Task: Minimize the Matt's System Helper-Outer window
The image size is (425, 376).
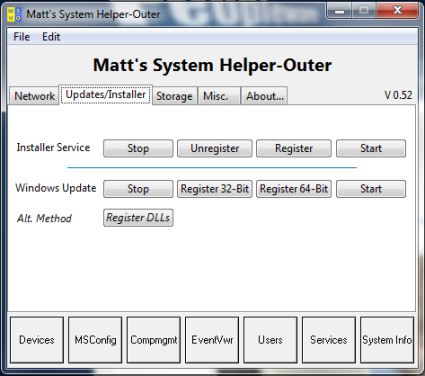Action: [x=340, y=11]
